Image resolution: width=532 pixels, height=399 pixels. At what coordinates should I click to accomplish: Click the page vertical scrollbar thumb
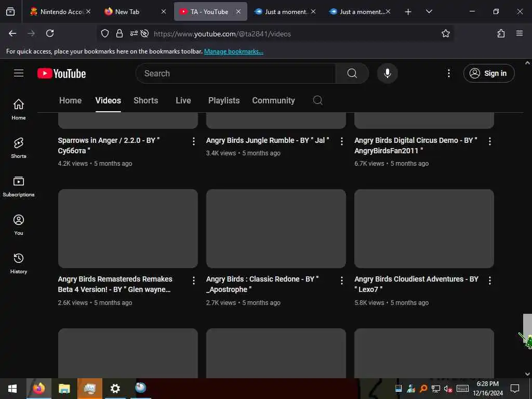[527, 327]
